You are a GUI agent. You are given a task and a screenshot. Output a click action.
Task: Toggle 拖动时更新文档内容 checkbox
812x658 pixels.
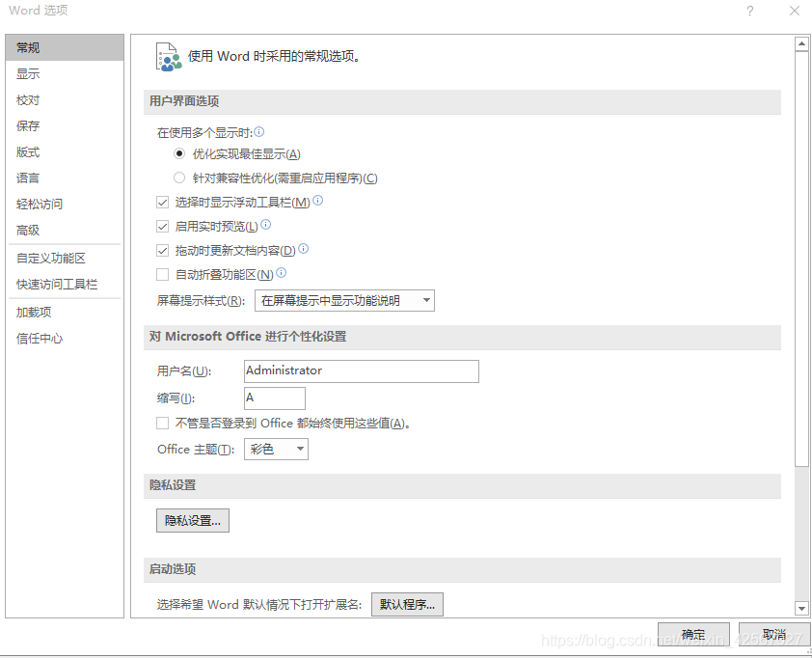[163, 251]
